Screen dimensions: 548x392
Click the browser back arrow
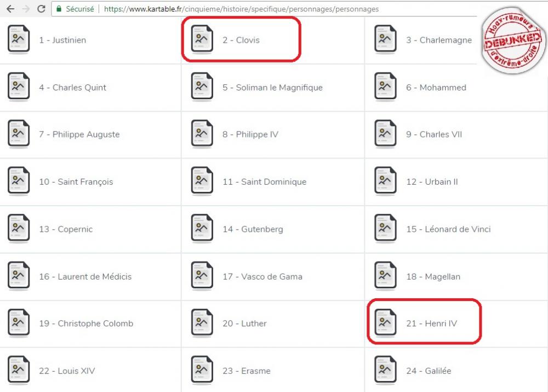point(10,9)
